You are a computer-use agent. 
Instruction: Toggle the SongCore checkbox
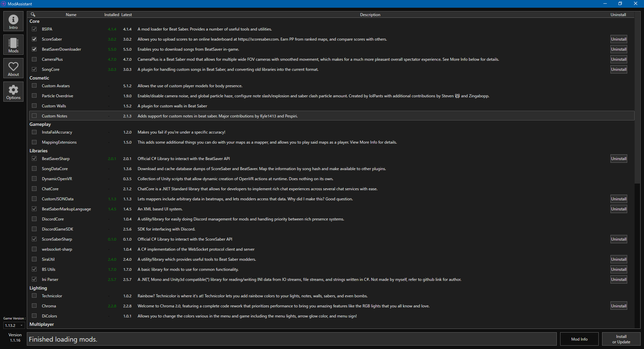coord(34,69)
